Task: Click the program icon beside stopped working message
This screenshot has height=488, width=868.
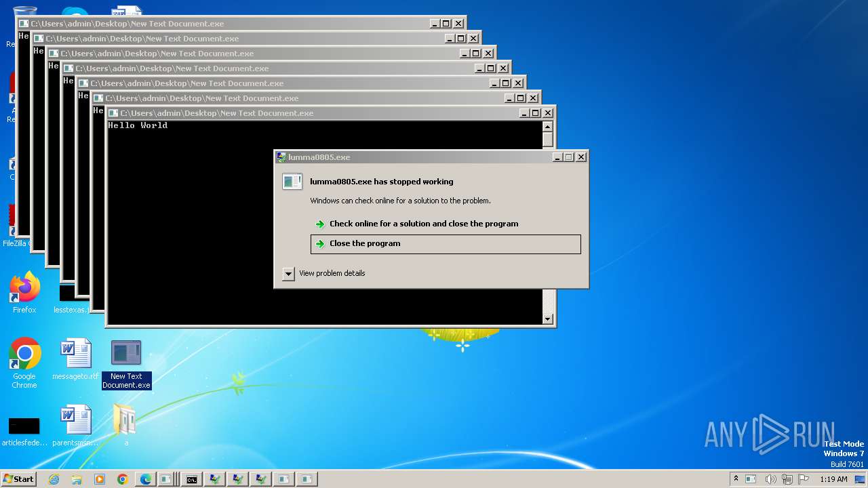Action: click(292, 181)
